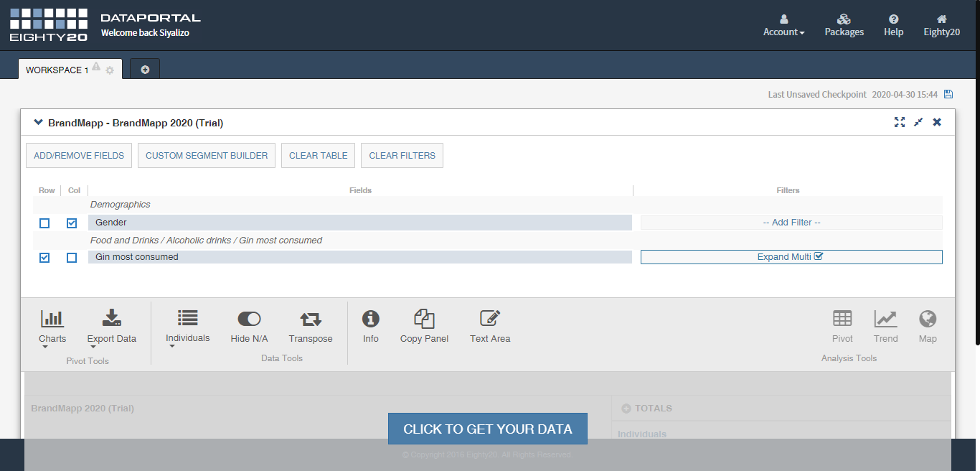This screenshot has width=980, height=471.
Task: Add a filter for Gender
Action: (791, 223)
